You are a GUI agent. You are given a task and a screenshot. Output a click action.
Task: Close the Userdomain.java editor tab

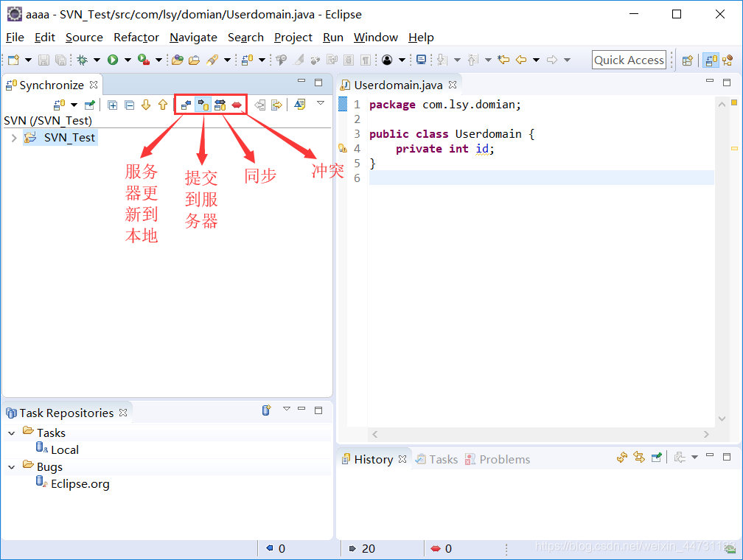coord(453,85)
